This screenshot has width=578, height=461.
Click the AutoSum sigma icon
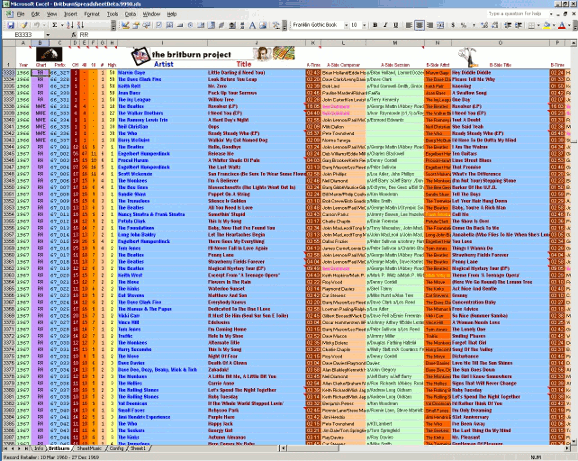point(55,25)
